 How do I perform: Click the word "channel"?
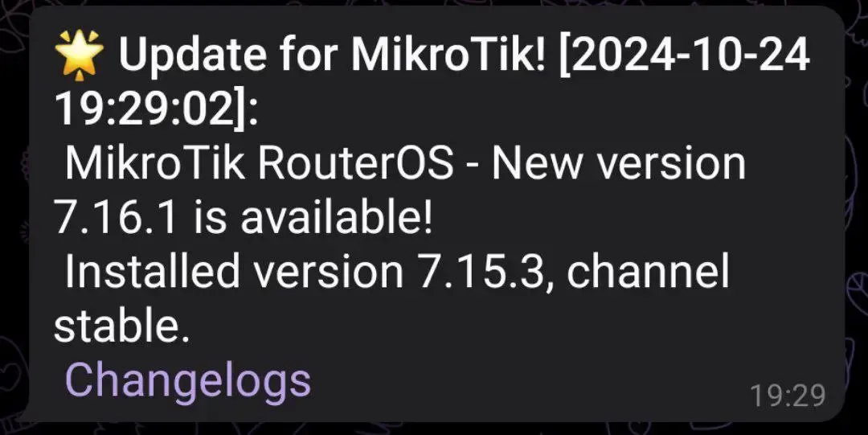(649, 272)
